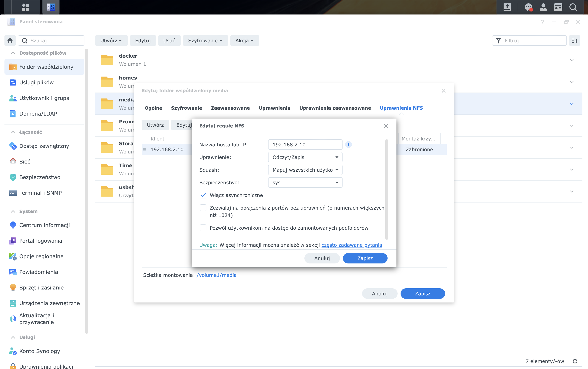Image resolution: width=588 pixels, height=369 pixels.
Task: Open Terminal i SNMP settings
Action: click(x=44, y=193)
